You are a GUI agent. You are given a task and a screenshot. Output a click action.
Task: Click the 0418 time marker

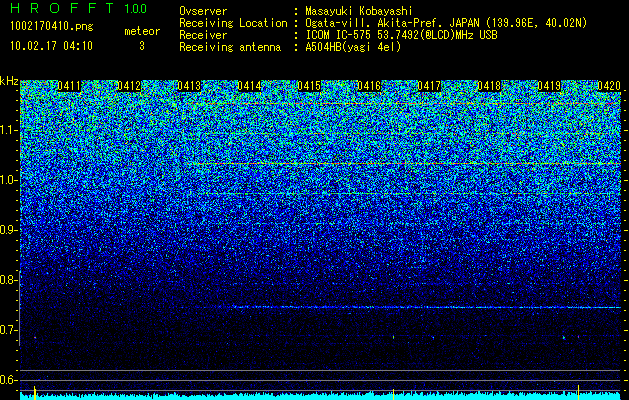point(489,86)
